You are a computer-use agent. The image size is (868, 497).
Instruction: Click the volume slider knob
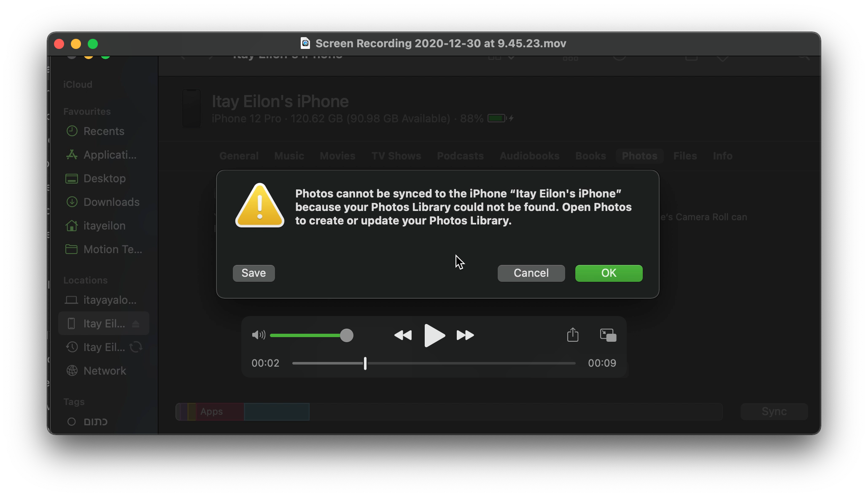[x=346, y=335]
